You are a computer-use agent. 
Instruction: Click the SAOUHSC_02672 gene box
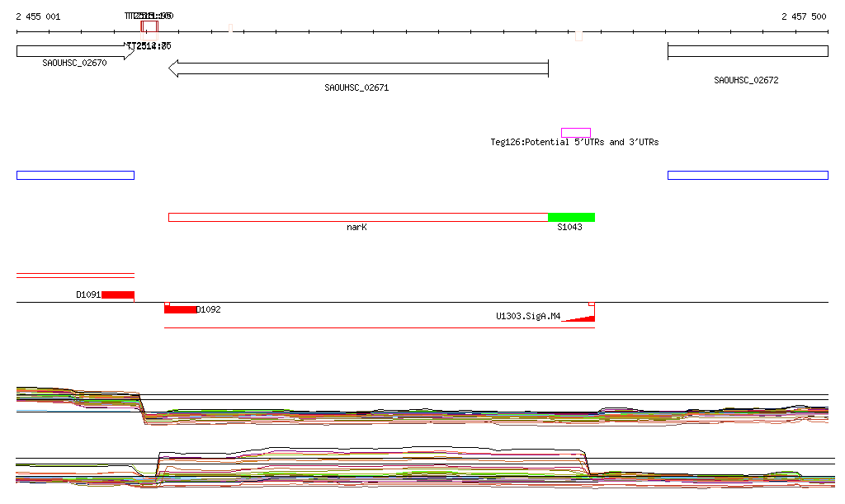pyautogui.click(x=747, y=51)
